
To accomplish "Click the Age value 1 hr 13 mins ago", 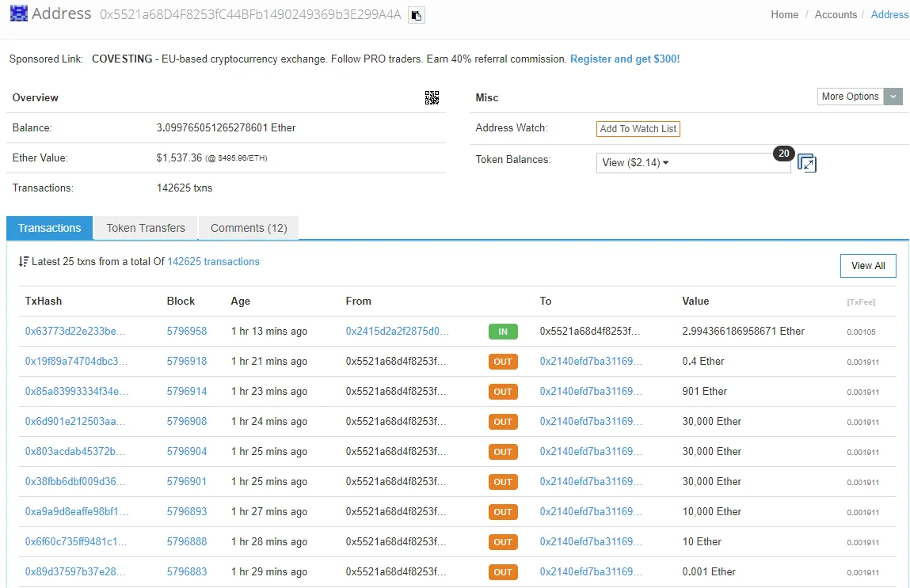I will point(269,331).
